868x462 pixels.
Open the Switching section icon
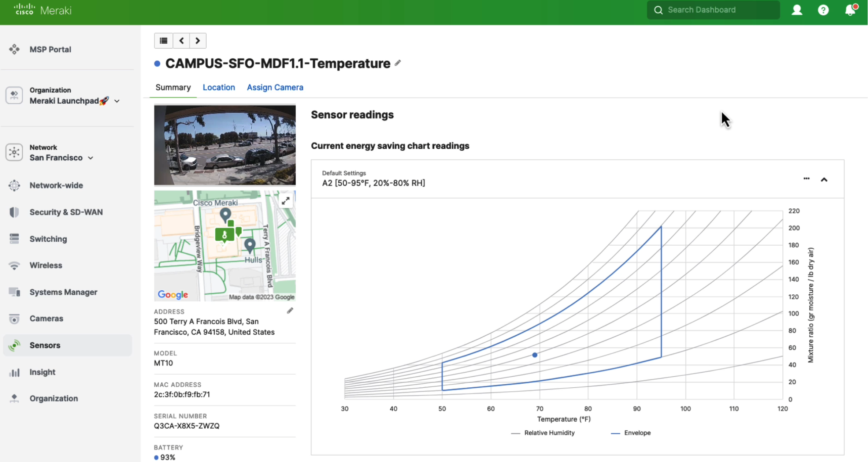click(14, 239)
